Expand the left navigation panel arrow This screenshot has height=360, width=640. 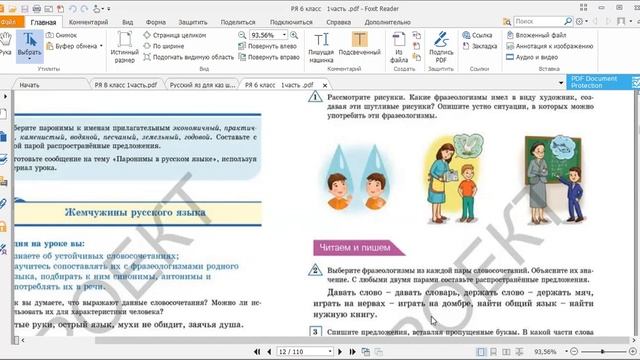click(5, 97)
